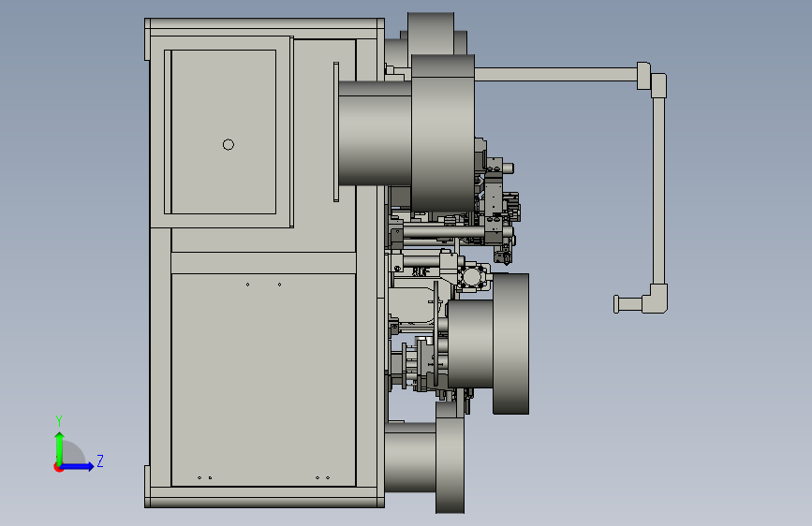Select the long horizontal pipe at top
Viewport: 812px width, 526px height.
(x=555, y=75)
